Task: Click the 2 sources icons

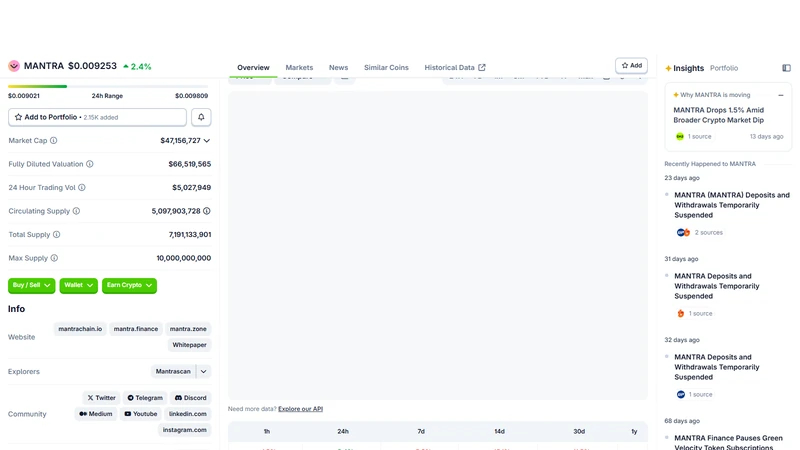Action: point(683,232)
